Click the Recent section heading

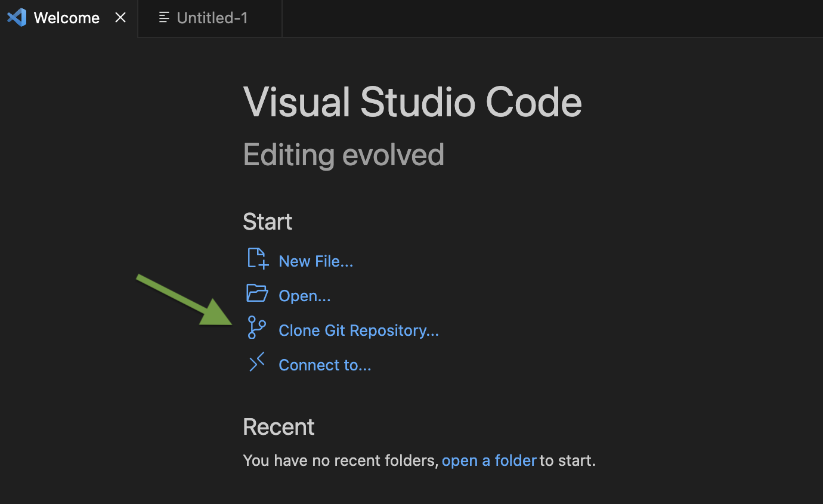click(x=279, y=427)
